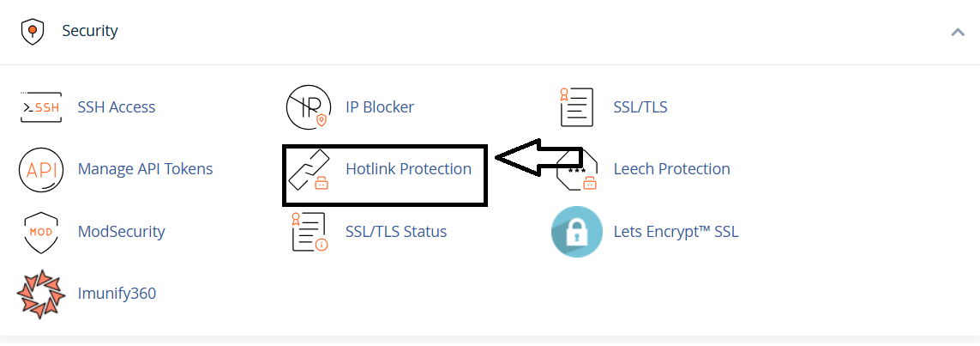Image resolution: width=980 pixels, height=346 pixels.
Task: Go to SSL/TLS text link
Action: click(640, 107)
